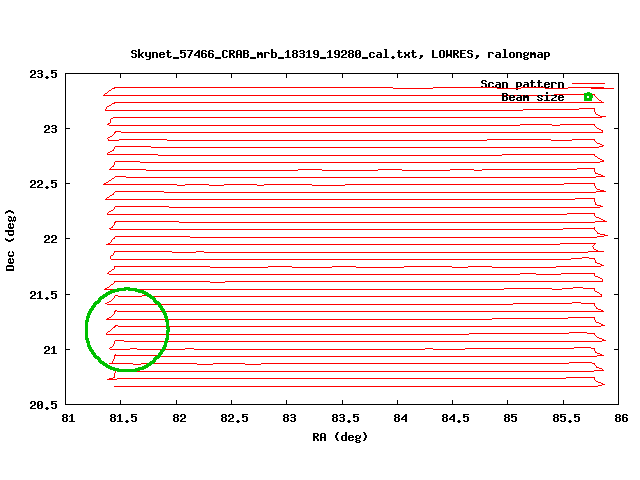Click the x-axis tick label 85.5
Screen dimensions: 640x480
coord(566,418)
